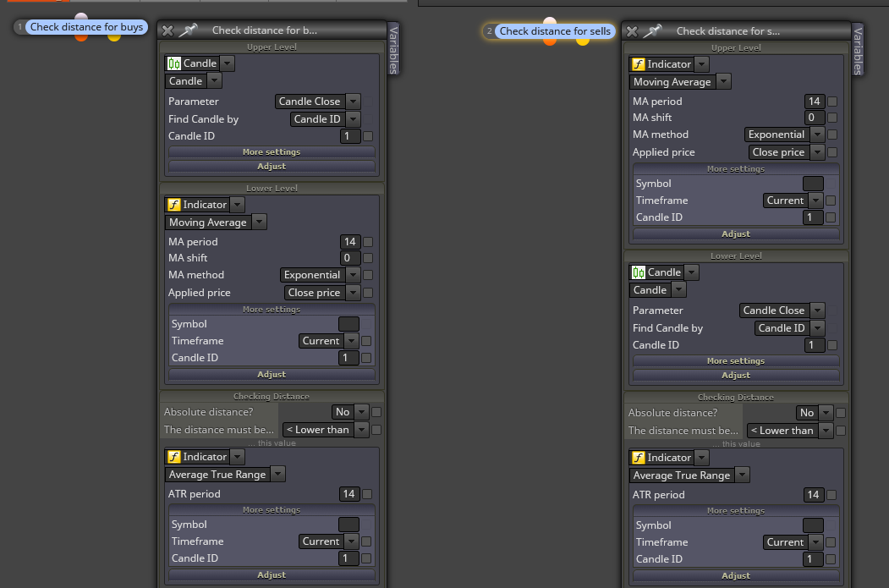Click the Candle icon in buys Upper Level

[x=174, y=63]
